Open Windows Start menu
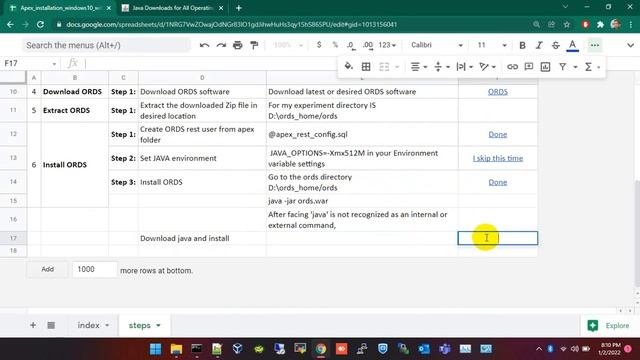This screenshot has width=640, height=360. pos(156,349)
